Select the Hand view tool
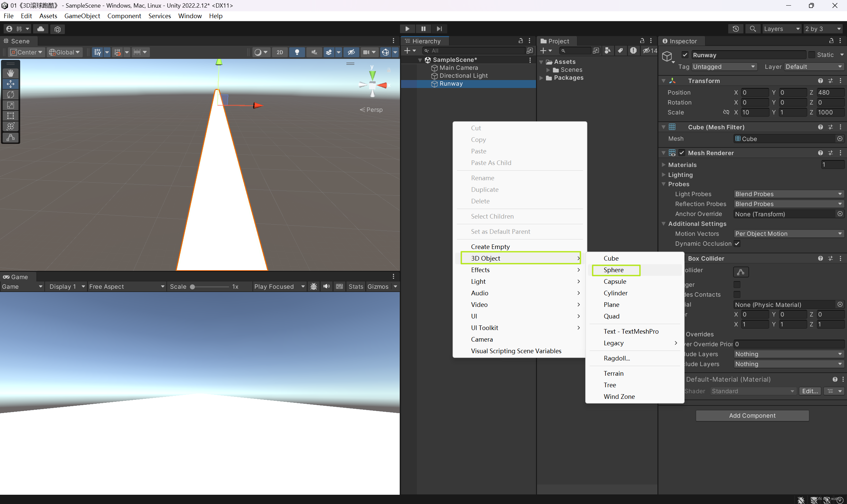The width and height of the screenshot is (847, 504). point(11,73)
